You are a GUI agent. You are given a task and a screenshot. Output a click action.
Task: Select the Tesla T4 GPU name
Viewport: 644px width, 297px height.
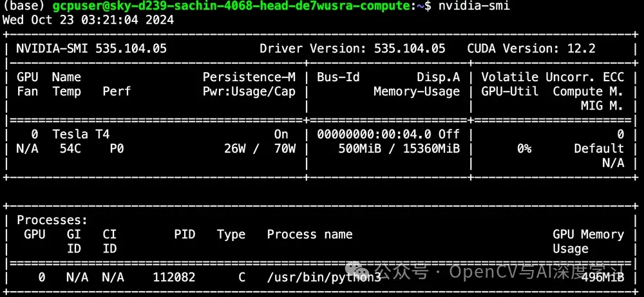tap(81, 135)
